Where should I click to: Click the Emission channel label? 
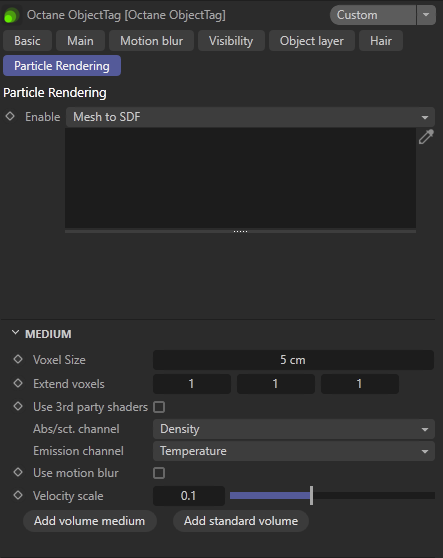coord(78,451)
